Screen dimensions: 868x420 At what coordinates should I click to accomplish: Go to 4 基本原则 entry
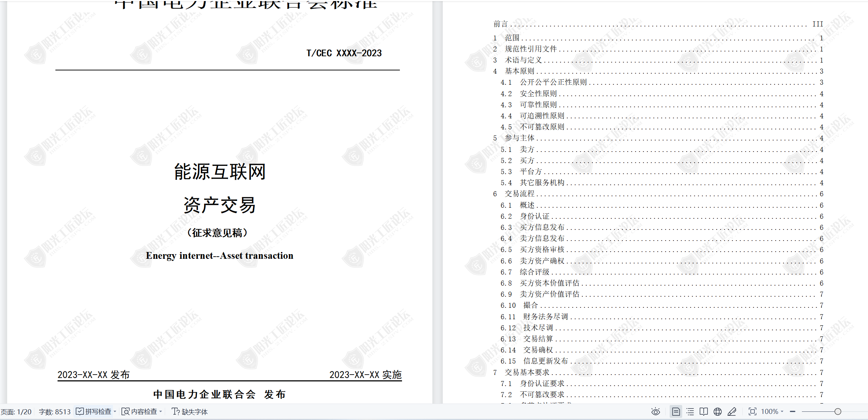(658, 71)
